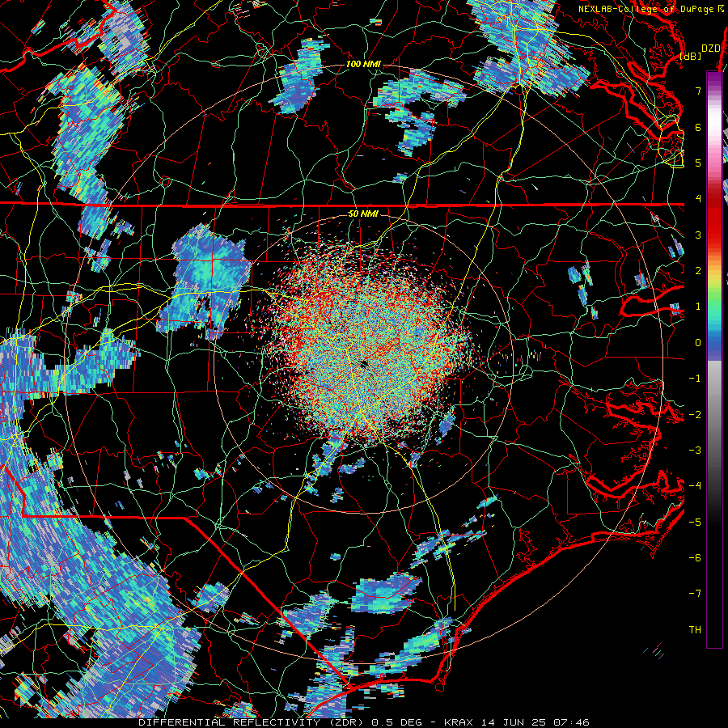Click the "4" value on the color scale
The image size is (728, 728).
coord(698,199)
